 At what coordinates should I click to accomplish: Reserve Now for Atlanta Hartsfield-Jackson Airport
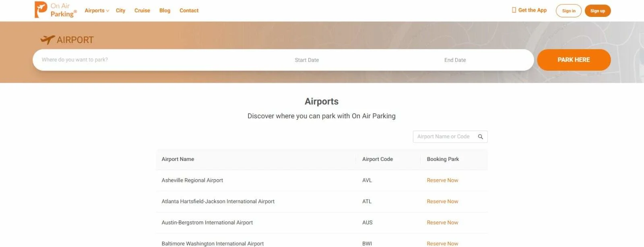(x=442, y=201)
